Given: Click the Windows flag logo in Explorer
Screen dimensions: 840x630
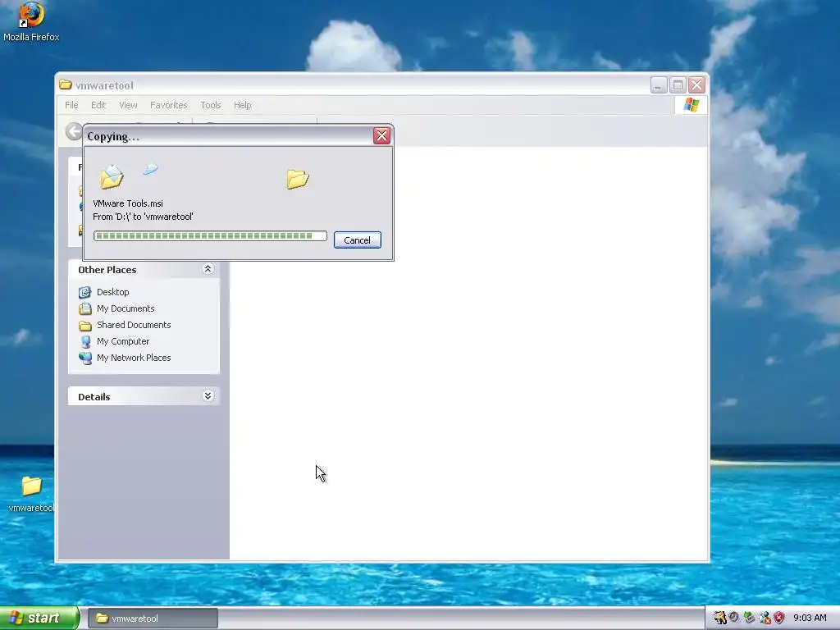Looking at the screenshot, I should coord(691,104).
